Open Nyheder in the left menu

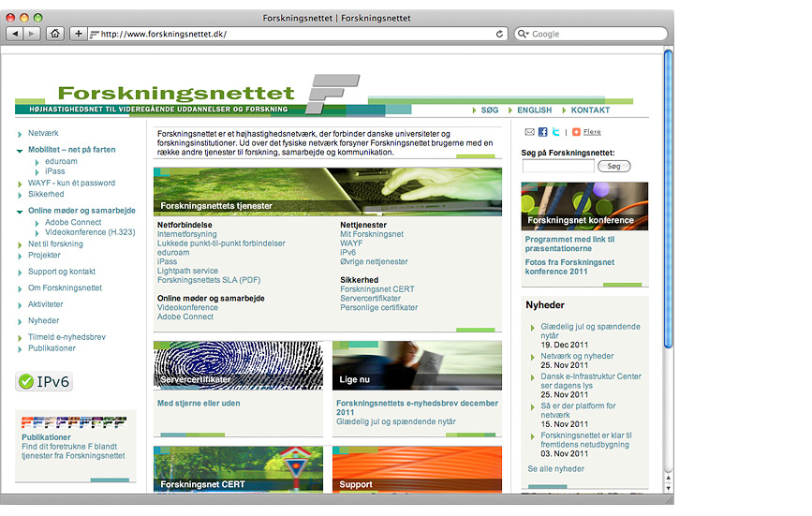(x=43, y=321)
